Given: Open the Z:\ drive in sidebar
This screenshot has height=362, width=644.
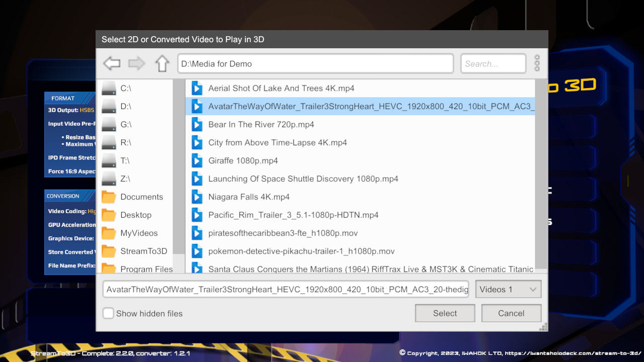Looking at the screenshot, I should 125,178.
